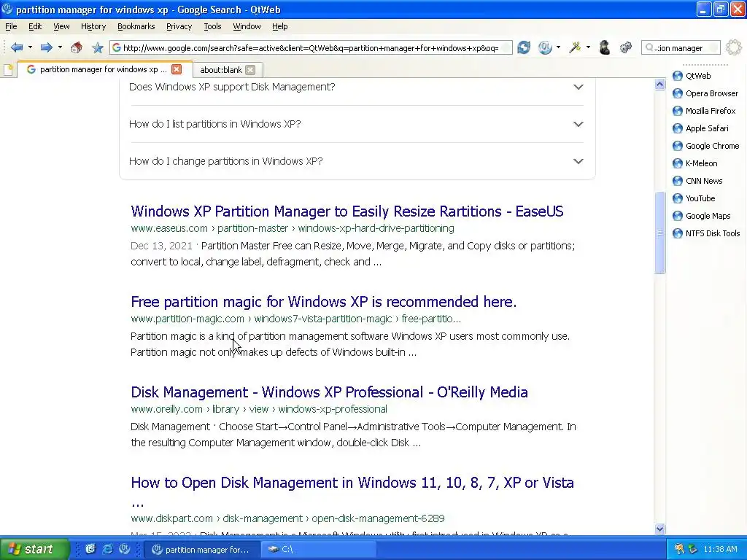Open the Bookmarks menu

pos(136,27)
